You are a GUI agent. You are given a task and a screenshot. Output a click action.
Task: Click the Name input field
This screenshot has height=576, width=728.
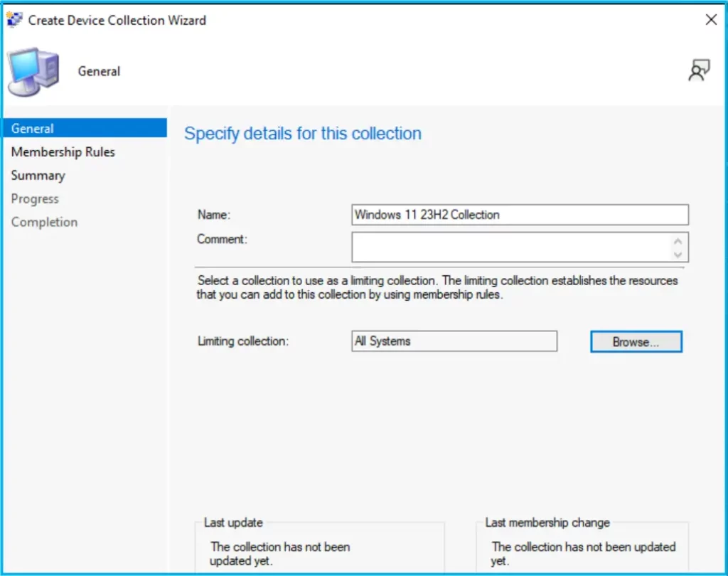(520, 215)
